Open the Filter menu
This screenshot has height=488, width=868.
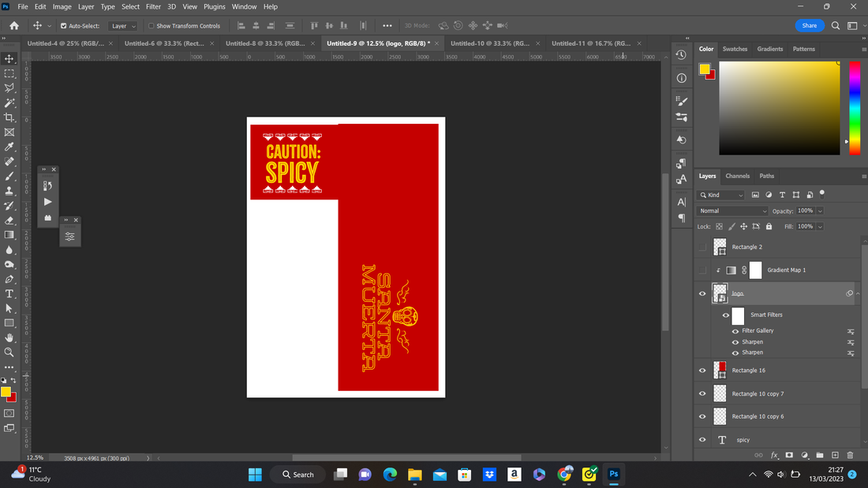[x=153, y=6]
